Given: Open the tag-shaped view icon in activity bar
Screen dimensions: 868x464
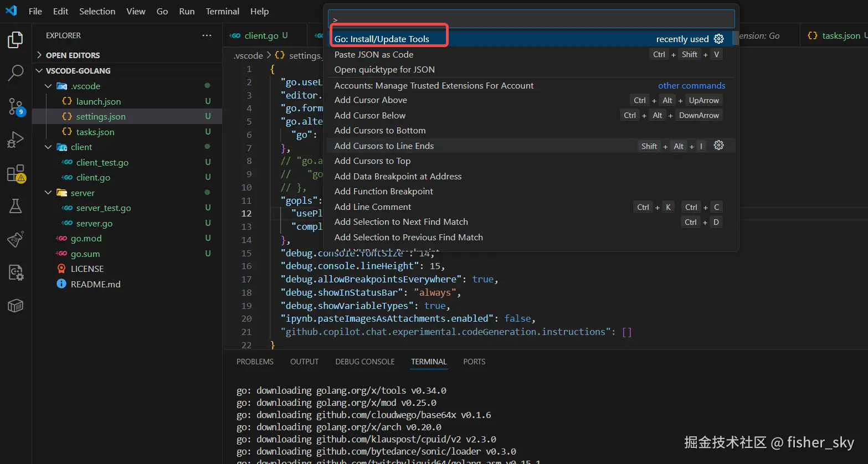Looking at the screenshot, I should pos(16,239).
